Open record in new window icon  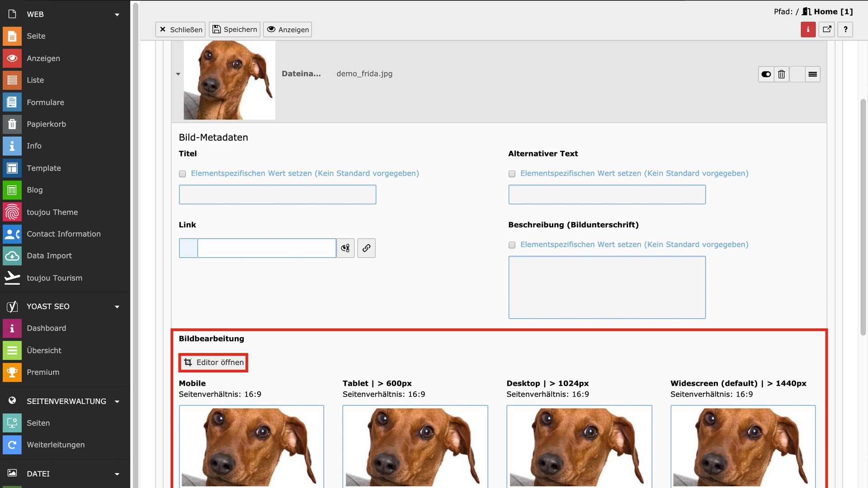[827, 30]
